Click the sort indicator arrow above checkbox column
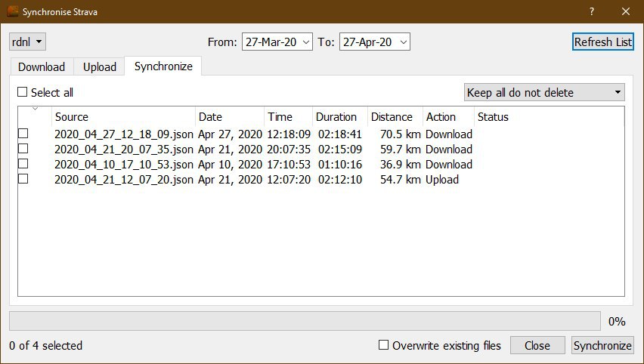This screenshot has width=644, height=364. (x=35, y=109)
